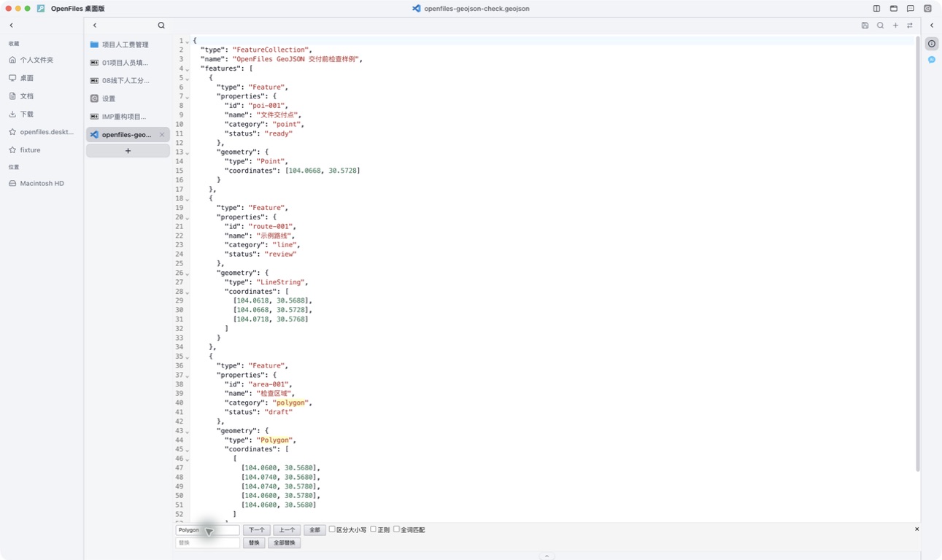Switch to the IMP重构项目... tab
Screen dimensions: 942x560
pyautogui.click(x=128, y=117)
